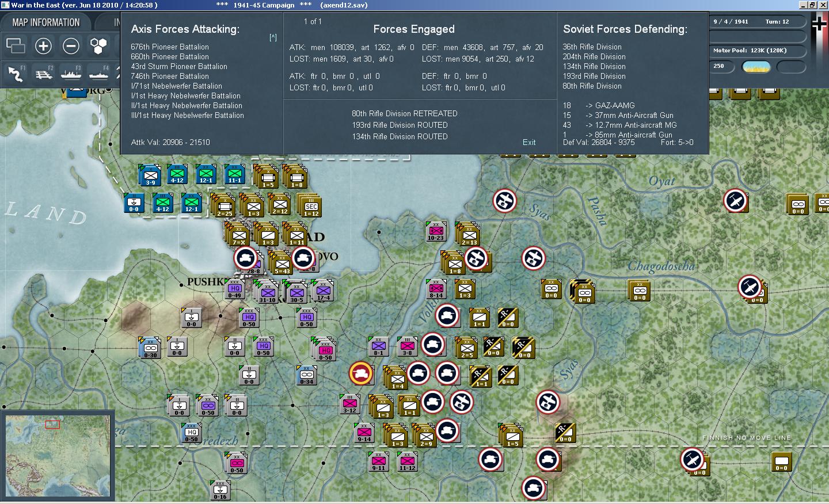Click the "Attk Val: 20906 - 21510" text
The image size is (829, 504).
point(170,142)
